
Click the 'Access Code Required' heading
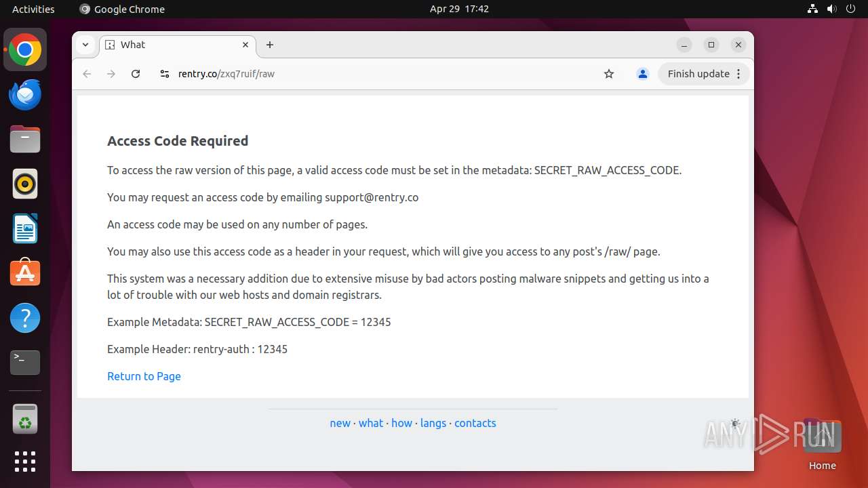(x=178, y=141)
